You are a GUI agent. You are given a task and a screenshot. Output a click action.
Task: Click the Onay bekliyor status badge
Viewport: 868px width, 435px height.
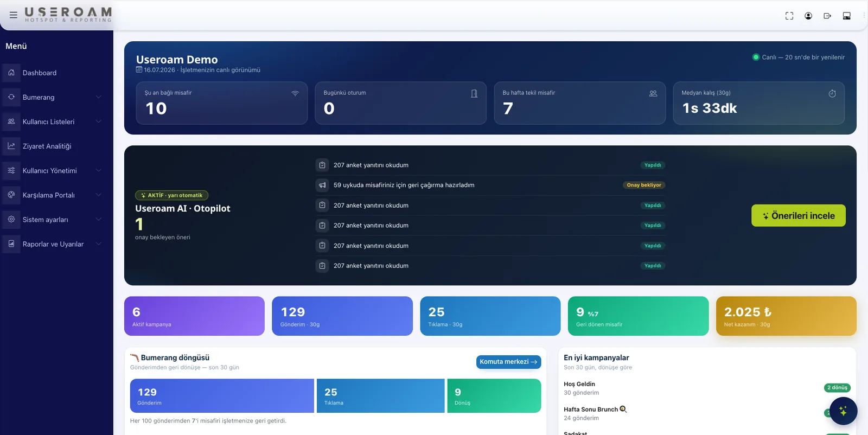644,185
